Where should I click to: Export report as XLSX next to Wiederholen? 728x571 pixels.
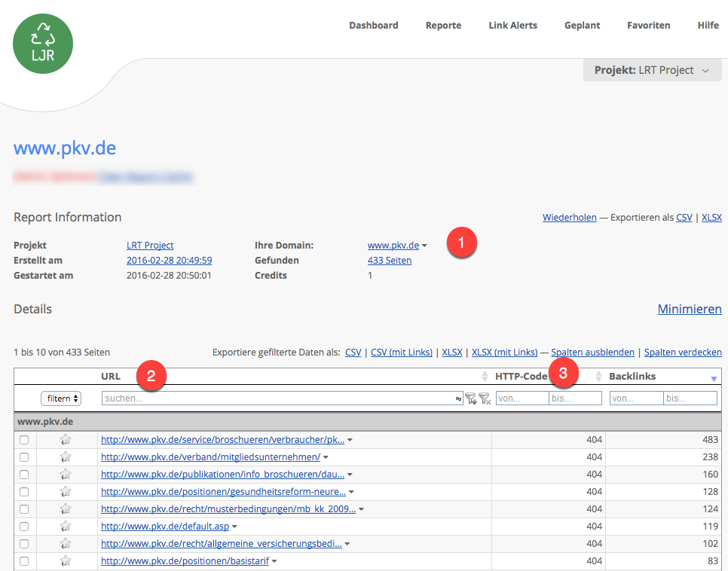pyautogui.click(x=711, y=217)
